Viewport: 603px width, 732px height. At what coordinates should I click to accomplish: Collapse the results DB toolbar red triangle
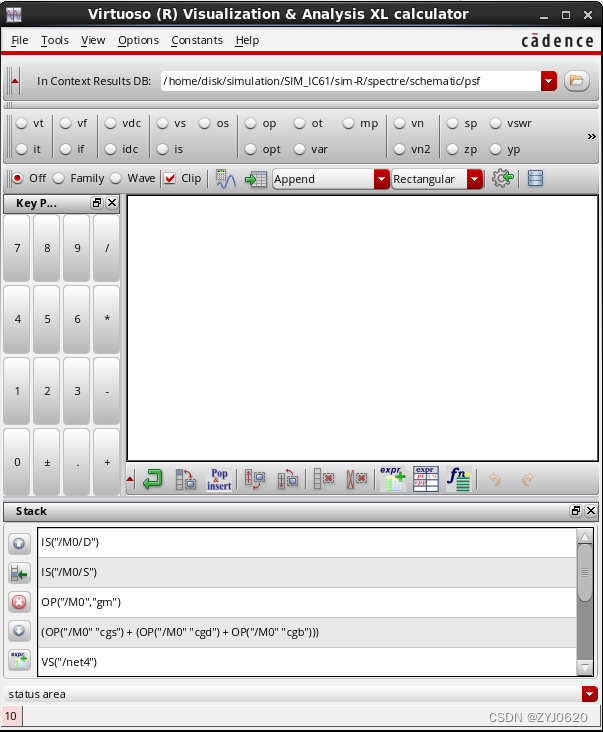pyautogui.click(x=14, y=81)
